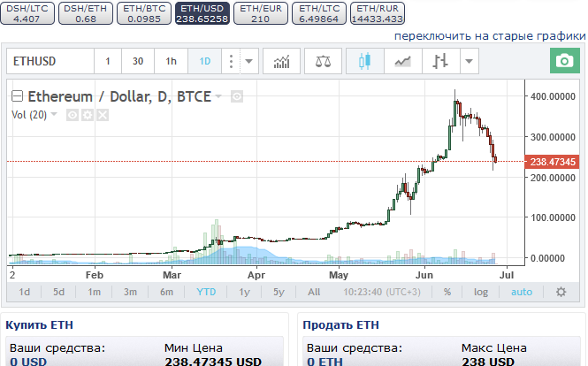
Task: Click Jun date axis label
Action: point(424,275)
